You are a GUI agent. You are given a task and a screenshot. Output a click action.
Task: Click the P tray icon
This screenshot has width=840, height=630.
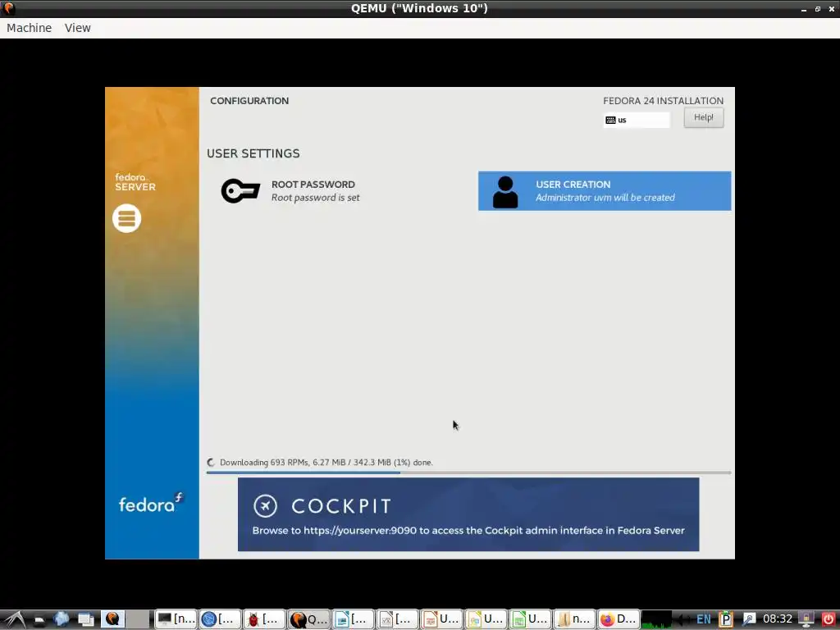[x=725, y=619]
